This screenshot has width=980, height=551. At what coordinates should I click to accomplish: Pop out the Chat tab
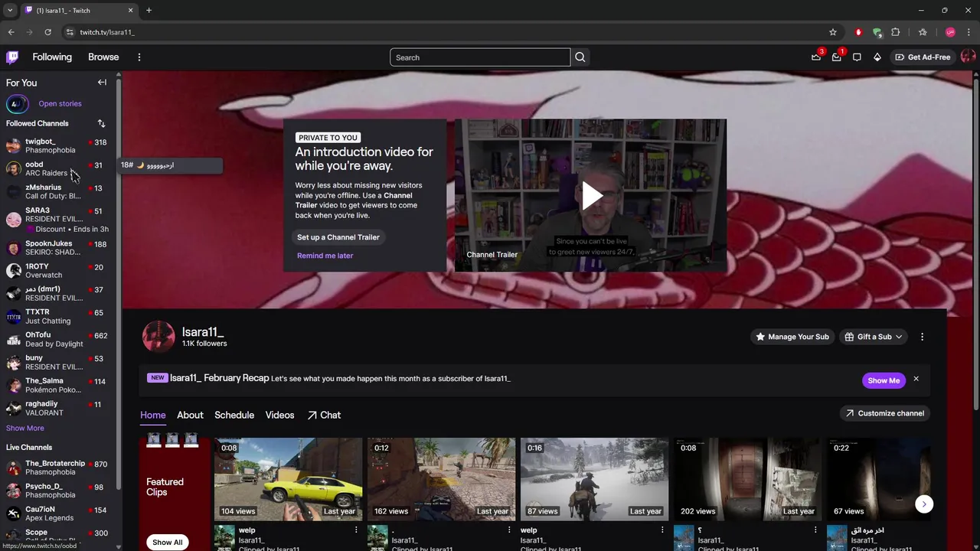(324, 415)
